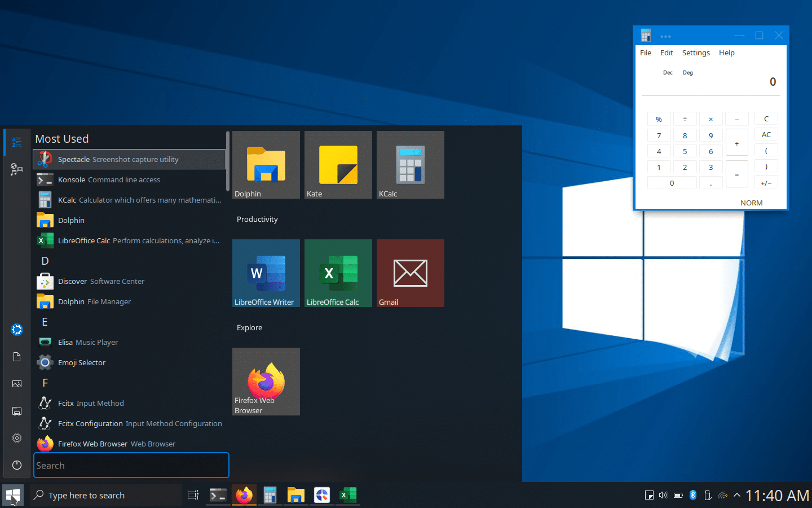Click the app list scrollbar

[x=228, y=161]
